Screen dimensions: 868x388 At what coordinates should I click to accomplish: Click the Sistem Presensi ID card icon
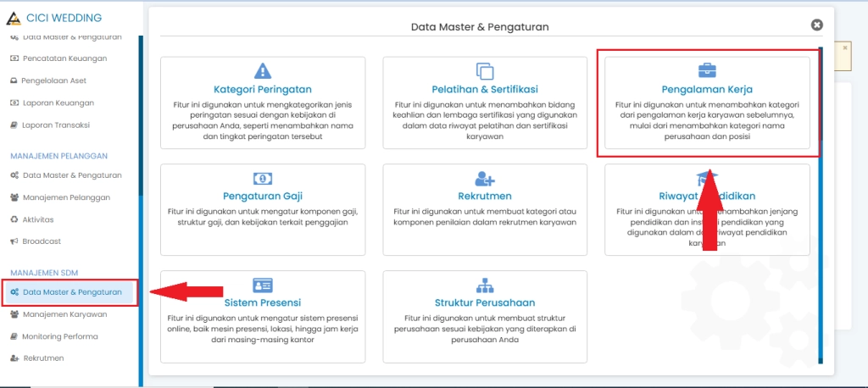tap(263, 285)
